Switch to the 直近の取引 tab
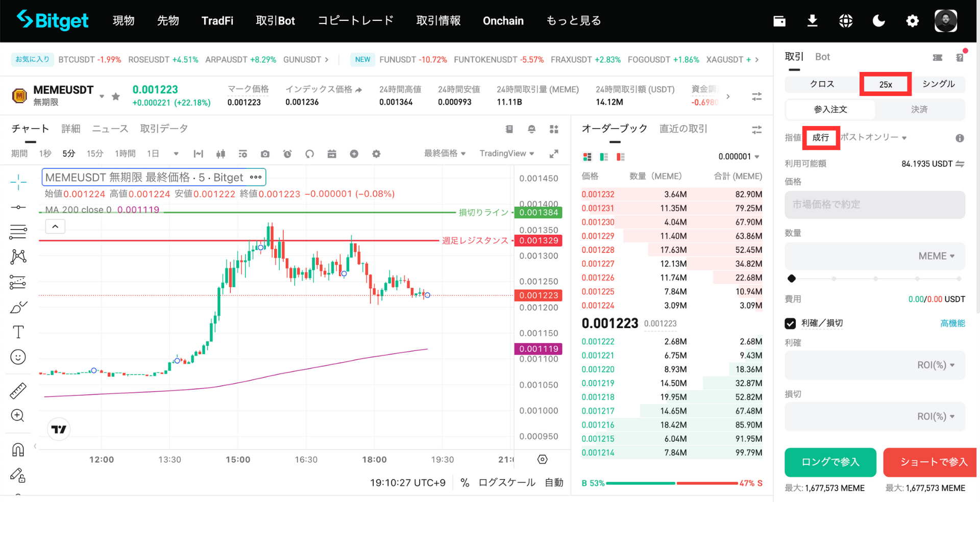Screen dimensions: 980x551 (x=683, y=129)
